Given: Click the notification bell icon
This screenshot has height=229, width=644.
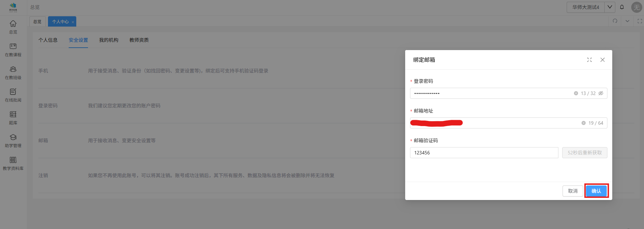Looking at the screenshot, I should pos(622,7).
